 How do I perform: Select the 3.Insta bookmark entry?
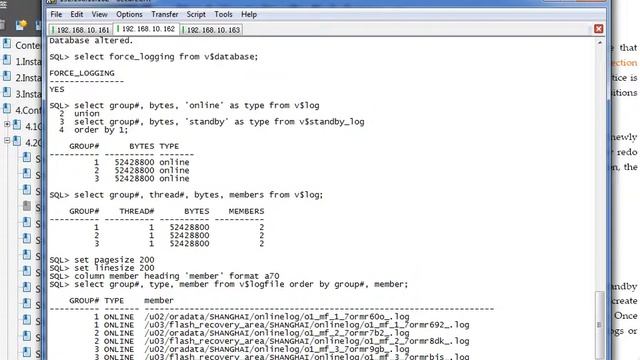28,94
